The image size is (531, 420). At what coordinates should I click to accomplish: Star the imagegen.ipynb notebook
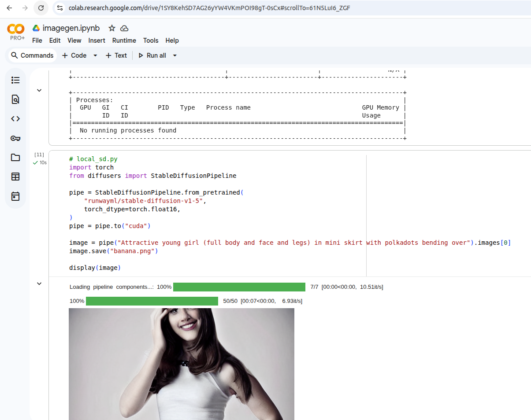point(112,28)
